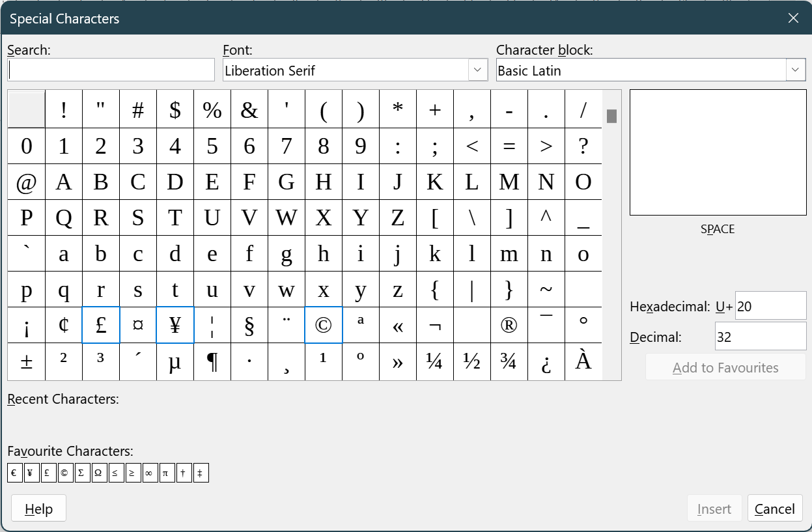Focus the Search text field

pos(111,70)
